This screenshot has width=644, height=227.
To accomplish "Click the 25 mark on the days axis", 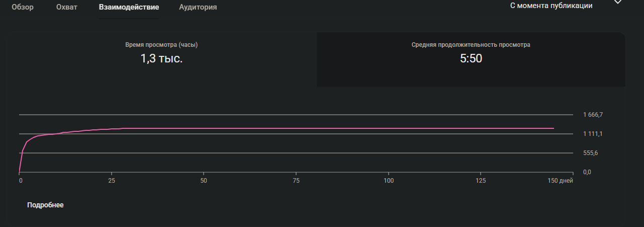I will pos(111,181).
